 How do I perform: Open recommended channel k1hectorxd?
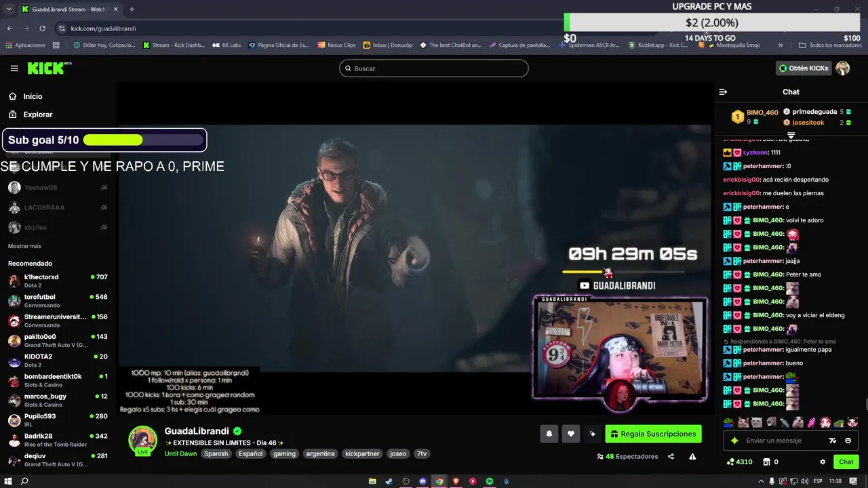click(x=58, y=281)
